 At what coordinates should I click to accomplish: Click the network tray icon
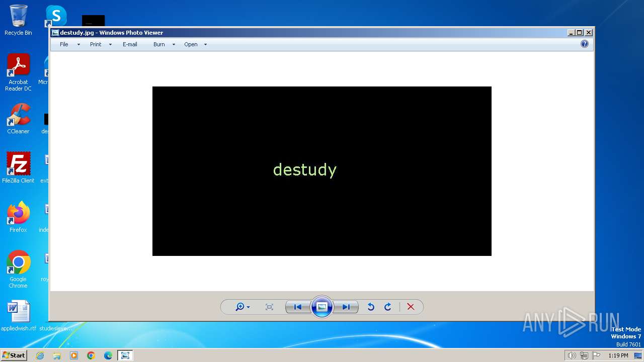coord(584,355)
